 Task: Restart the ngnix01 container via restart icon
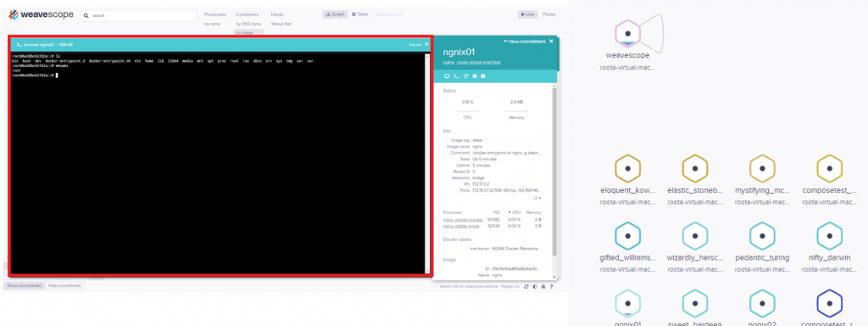click(465, 76)
